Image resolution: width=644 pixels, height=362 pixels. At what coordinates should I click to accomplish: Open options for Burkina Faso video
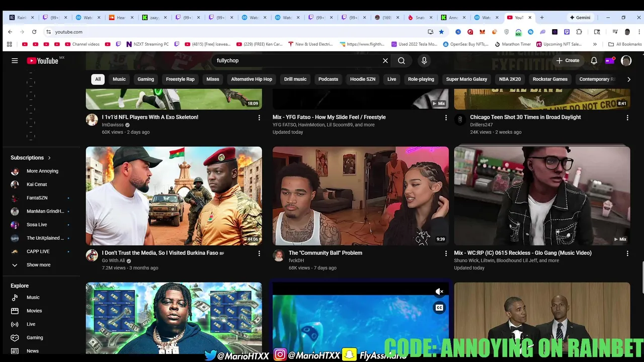point(259,253)
